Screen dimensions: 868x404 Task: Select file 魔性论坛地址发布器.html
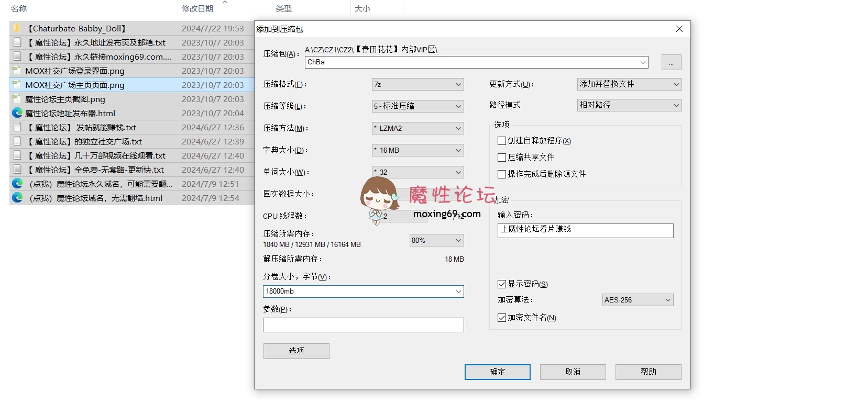point(70,113)
